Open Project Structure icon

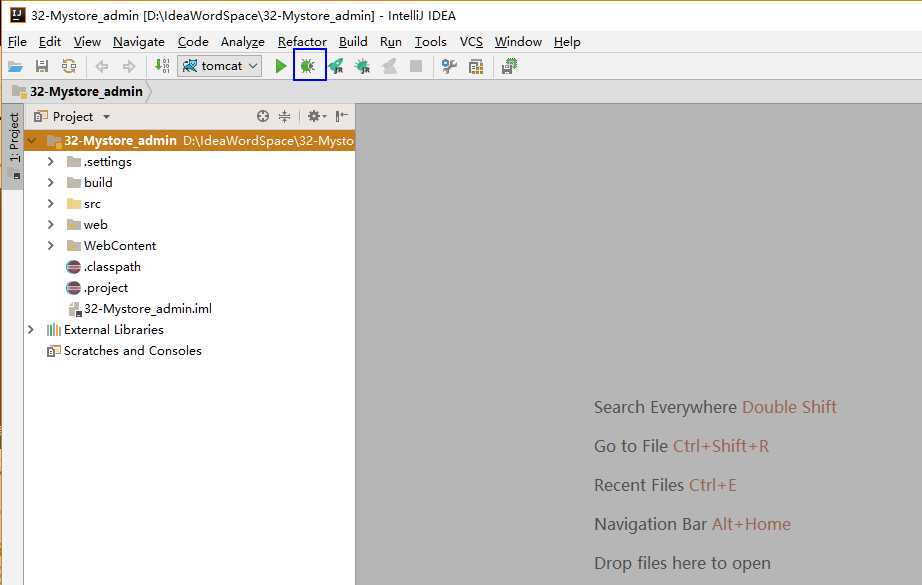[476, 66]
